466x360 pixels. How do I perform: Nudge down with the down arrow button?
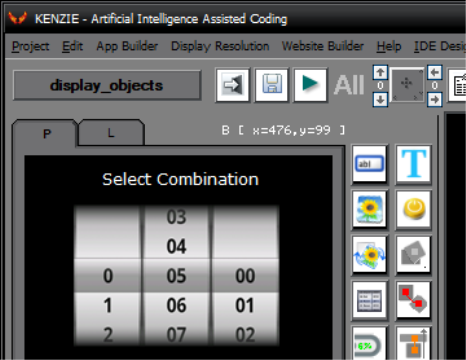pyautogui.click(x=380, y=99)
